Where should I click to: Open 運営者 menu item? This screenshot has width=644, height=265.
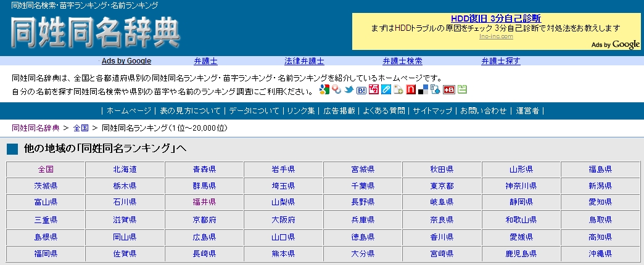[x=527, y=111]
